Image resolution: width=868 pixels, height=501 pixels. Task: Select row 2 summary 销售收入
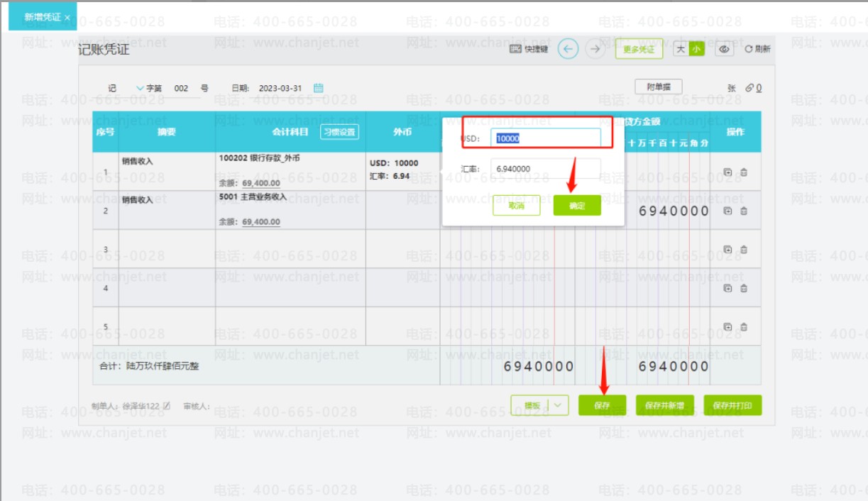tap(137, 200)
